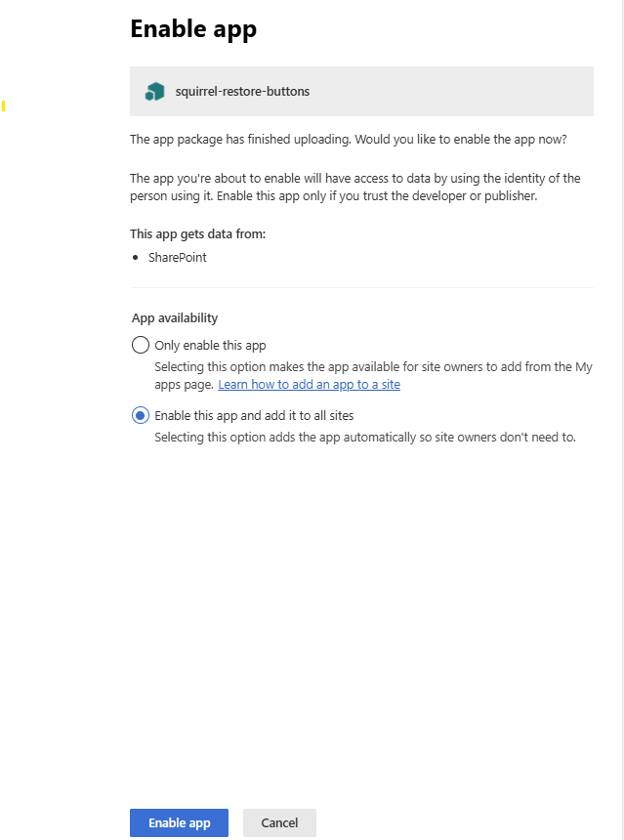Click the Enable app panel heading
The height and width of the screenshot is (840, 624).
[193, 29]
